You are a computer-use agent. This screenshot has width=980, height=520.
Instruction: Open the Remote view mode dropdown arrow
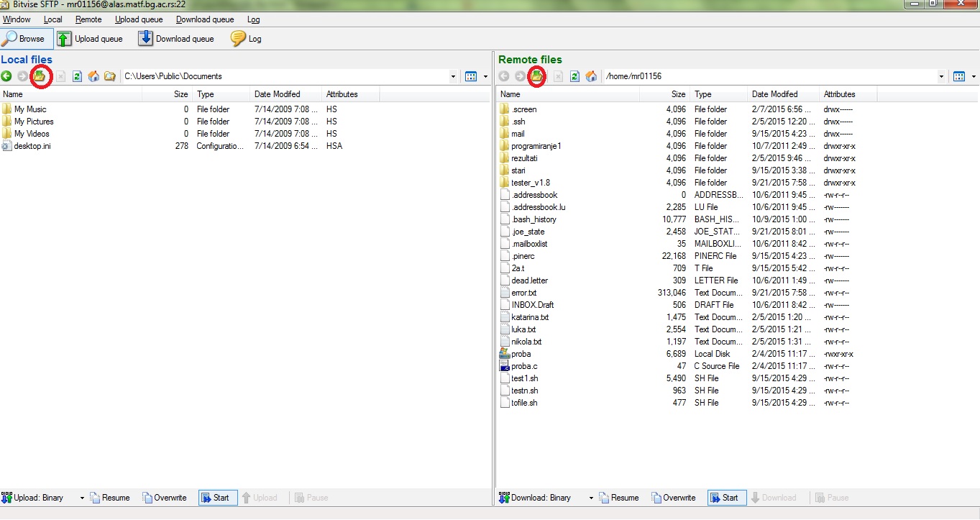[x=974, y=76]
